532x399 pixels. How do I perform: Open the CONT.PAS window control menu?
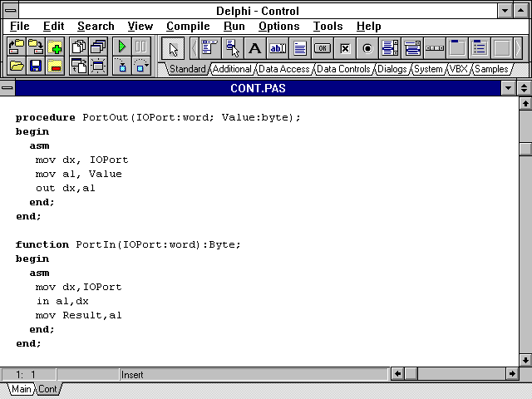7,87
